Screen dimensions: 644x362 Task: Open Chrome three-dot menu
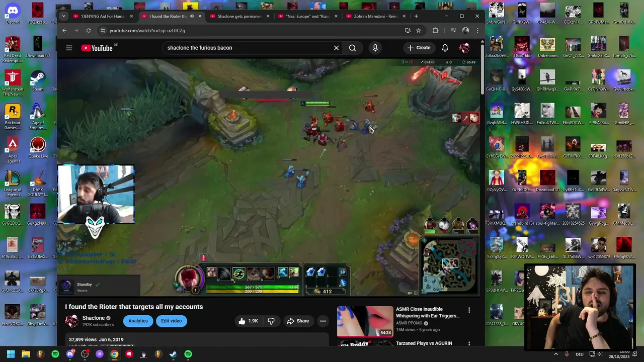pyautogui.click(x=477, y=30)
